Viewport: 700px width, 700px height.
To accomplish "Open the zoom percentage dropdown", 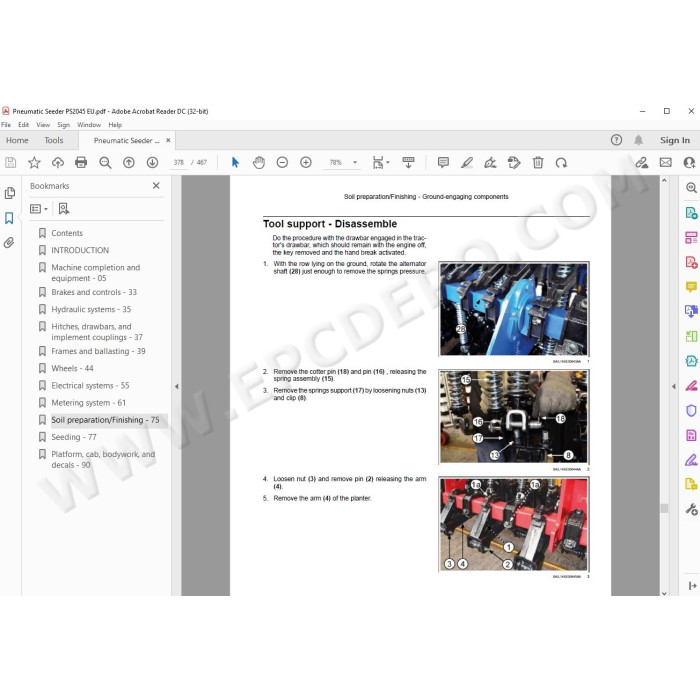I will click(355, 162).
